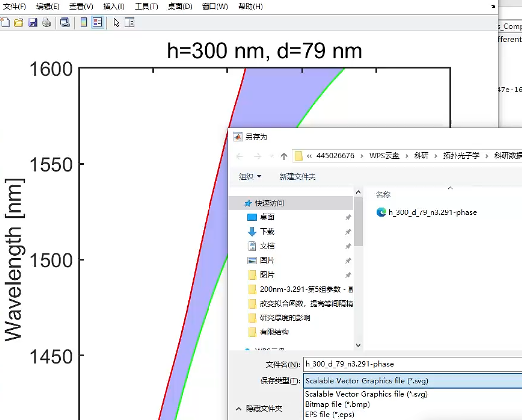Click the Quick Access star icon
This screenshot has height=420, width=522.
pyautogui.click(x=248, y=203)
